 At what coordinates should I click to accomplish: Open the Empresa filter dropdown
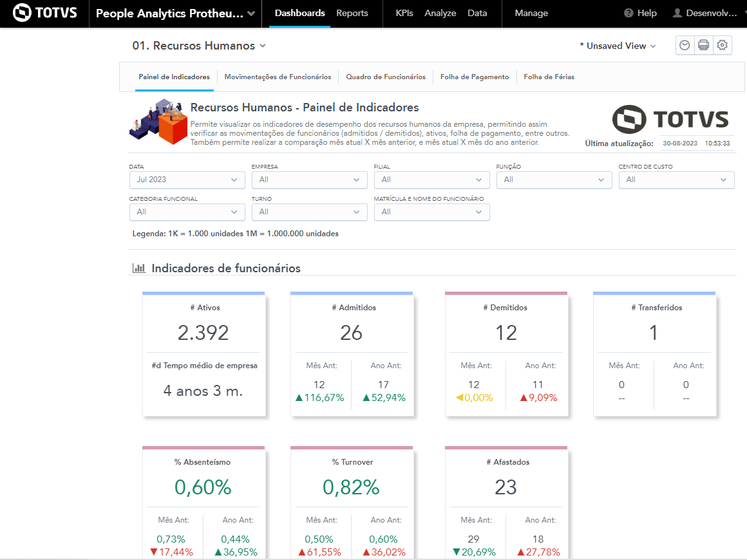pyautogui.click(x=309, y=180)
